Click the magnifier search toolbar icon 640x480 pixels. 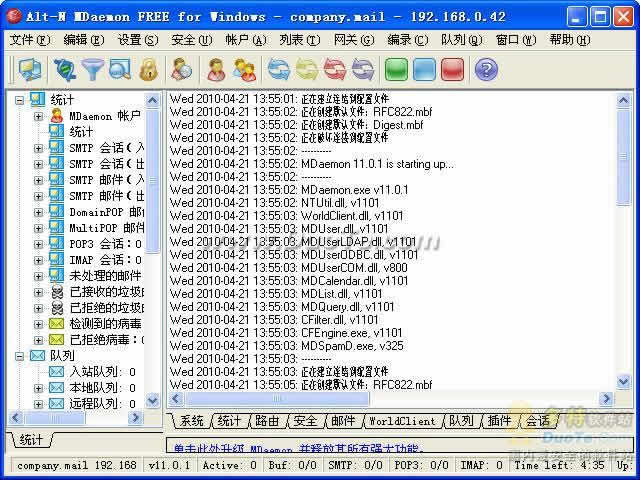(120, 69)
